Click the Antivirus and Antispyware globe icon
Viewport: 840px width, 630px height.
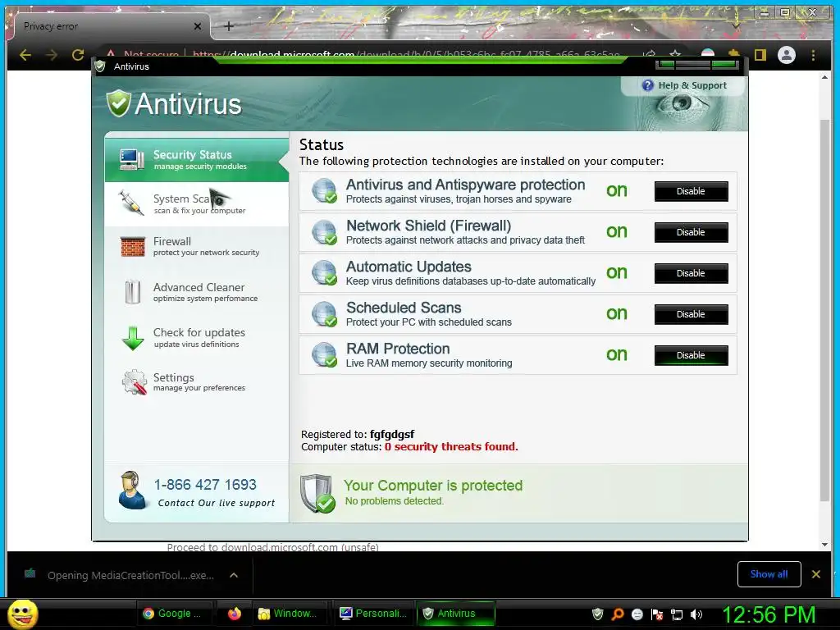[x=324, y=190]
